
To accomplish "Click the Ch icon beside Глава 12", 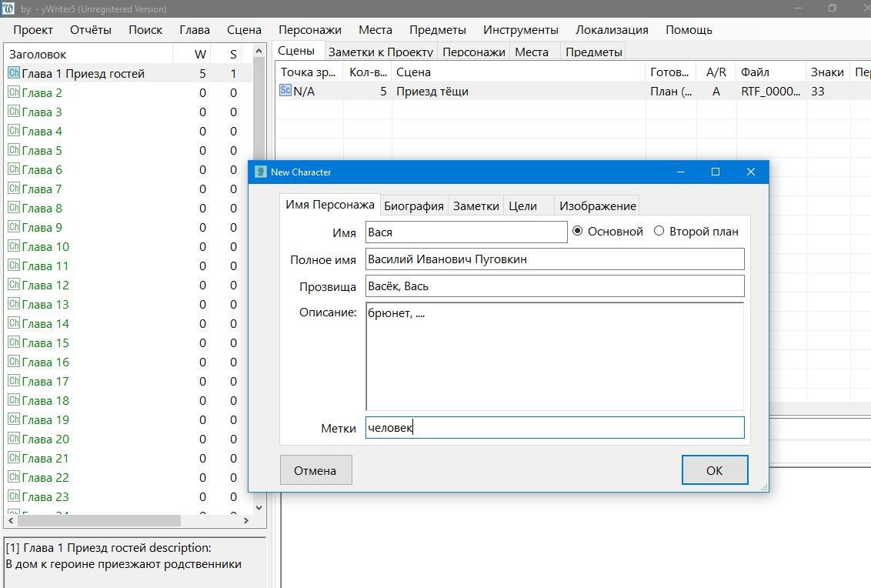I will [13, 285].
